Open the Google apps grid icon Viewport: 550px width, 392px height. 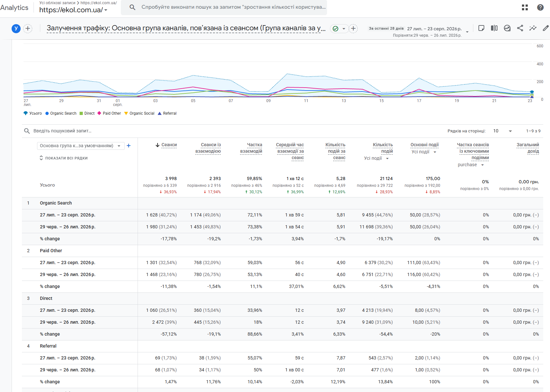click(x=525, y=7)
